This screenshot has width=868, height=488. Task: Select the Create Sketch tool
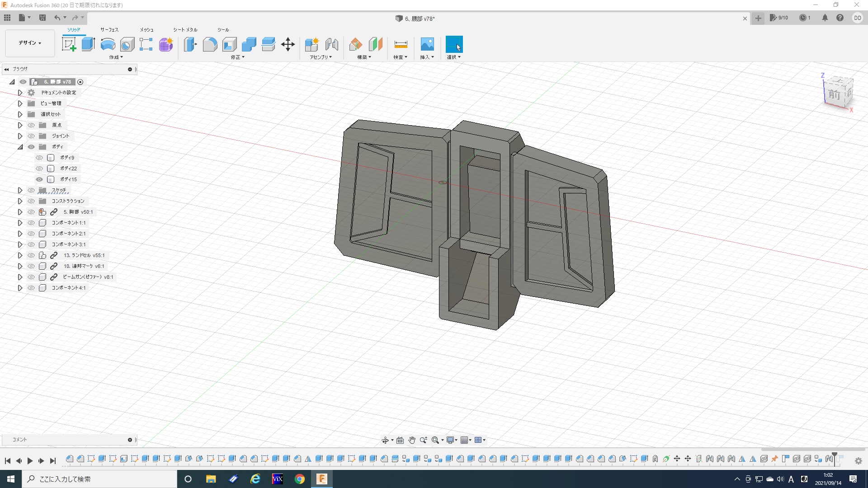click(x=69, y=44)
